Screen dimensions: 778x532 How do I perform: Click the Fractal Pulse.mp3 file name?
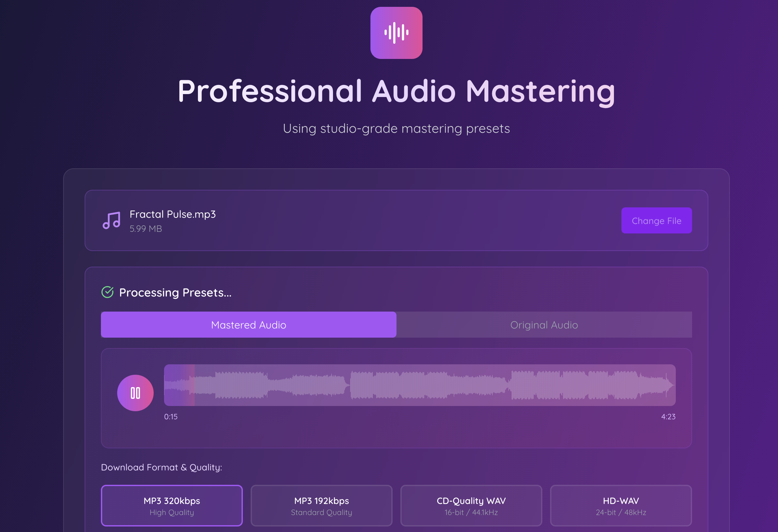coord(173,214)
